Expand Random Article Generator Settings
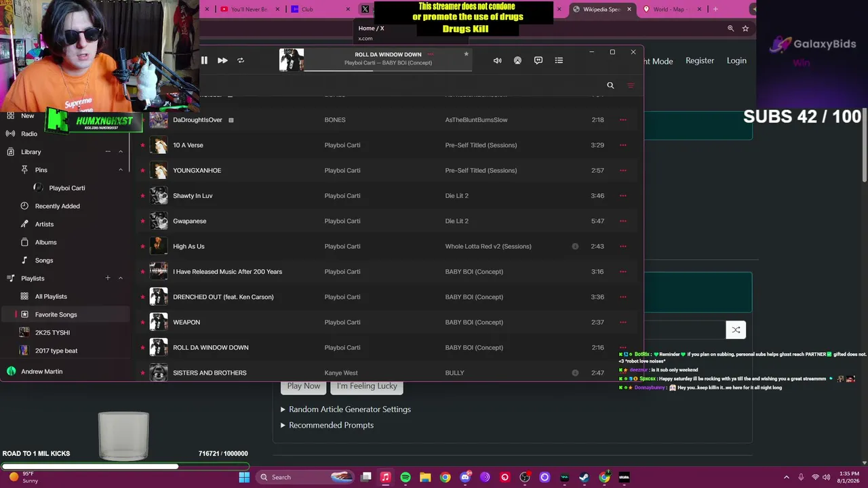Viewport: 868px width, 488px height. click(x=346, y=409)
